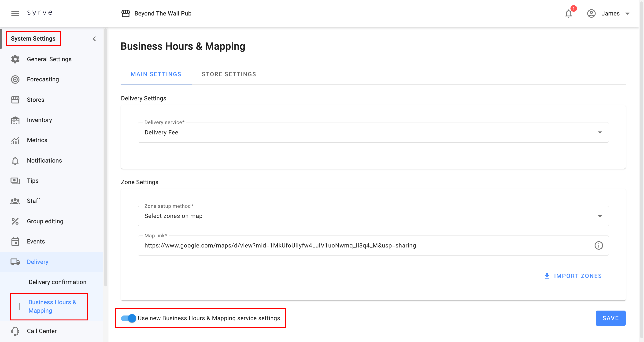Expand the Delivery service dropdown
The image size is (644, 342).
pyautogui.click(x=600, y=133)
